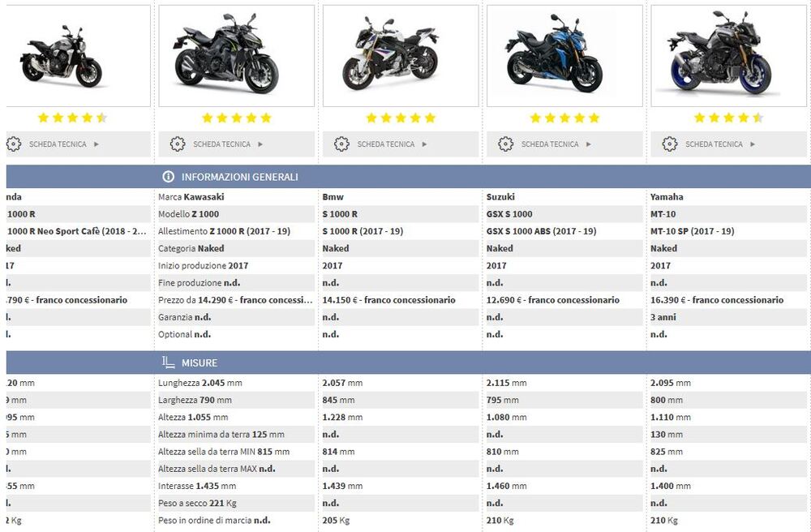Click the Yamaha MT-10 motorcycle photo
The height and width of the screenshot is (532, 811).
(x=728, y=54)
